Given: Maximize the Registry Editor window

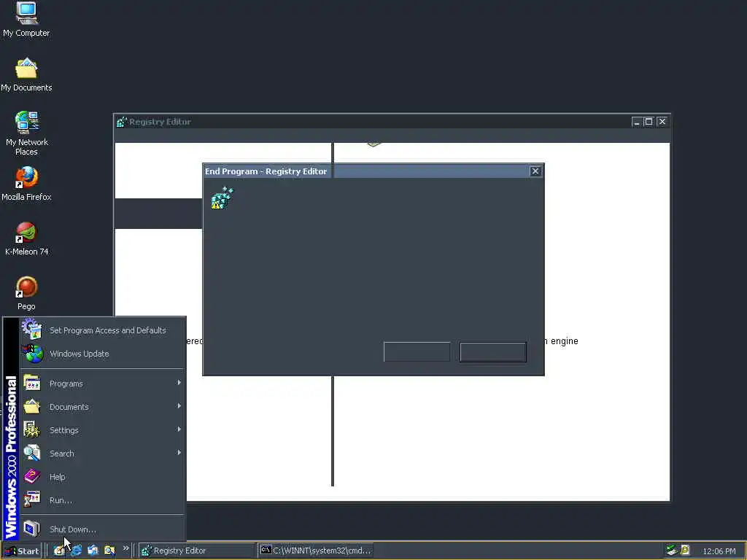Looking at the screenshot, I should tap(649, 122).
